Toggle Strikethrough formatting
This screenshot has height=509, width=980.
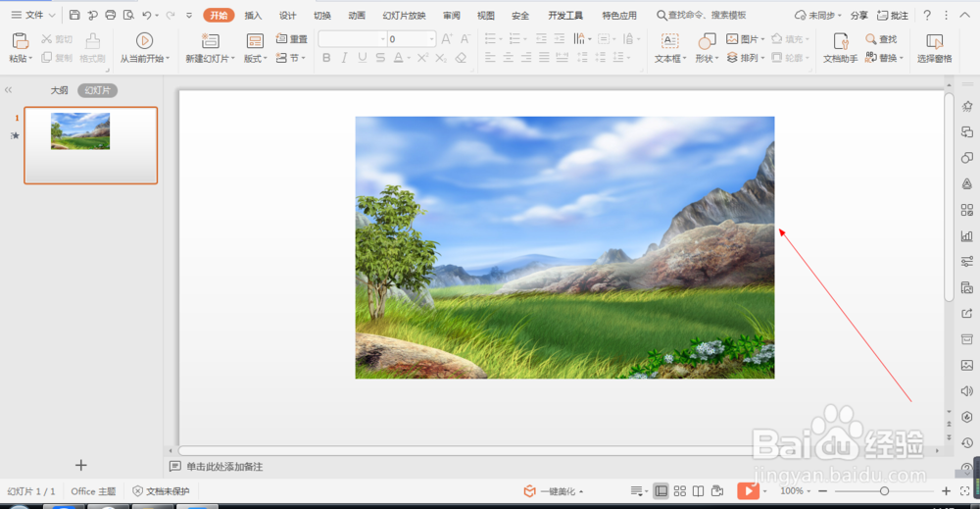[380, 58]
